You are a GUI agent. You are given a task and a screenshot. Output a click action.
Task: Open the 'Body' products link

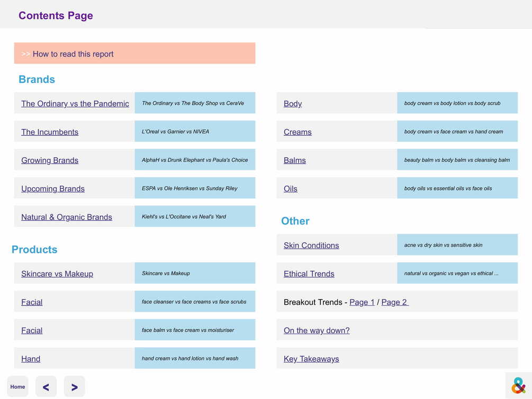tap(293, 104)
